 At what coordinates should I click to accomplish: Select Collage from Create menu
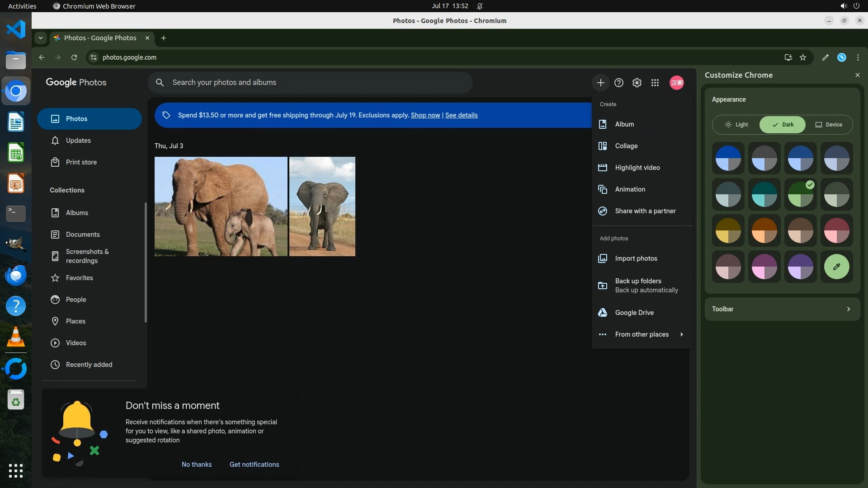[x=626, y=146]
